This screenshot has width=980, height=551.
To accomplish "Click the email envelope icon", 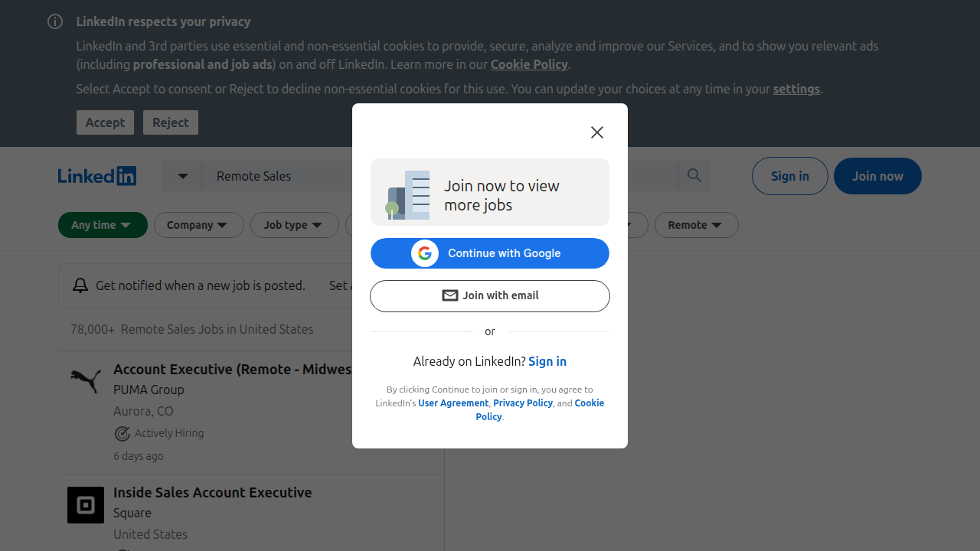I will [450, 295].
